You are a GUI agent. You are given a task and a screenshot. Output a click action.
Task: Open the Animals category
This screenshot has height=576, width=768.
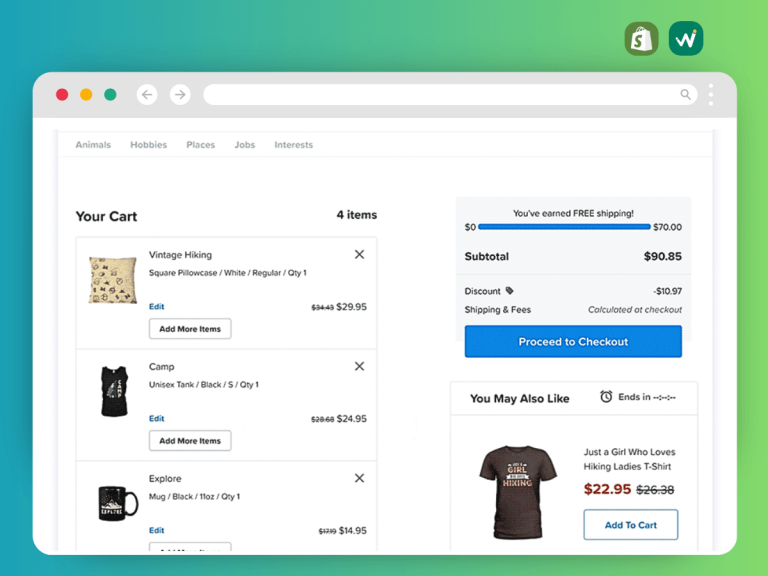93,145
